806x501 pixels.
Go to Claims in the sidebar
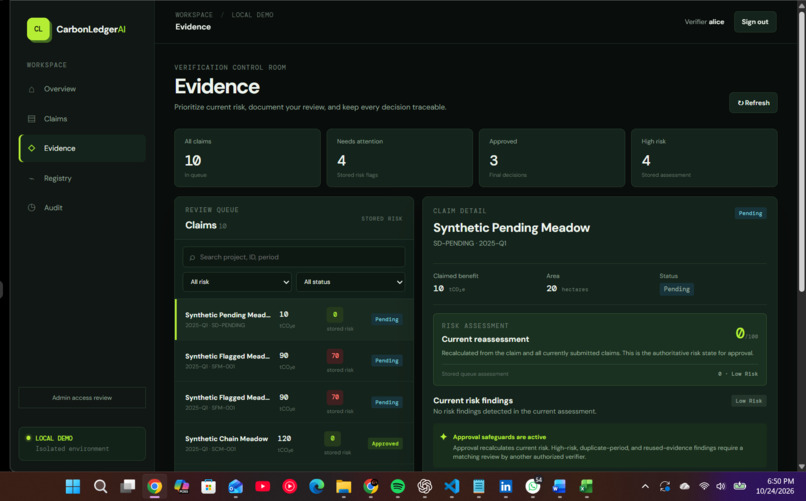[82, 119]
